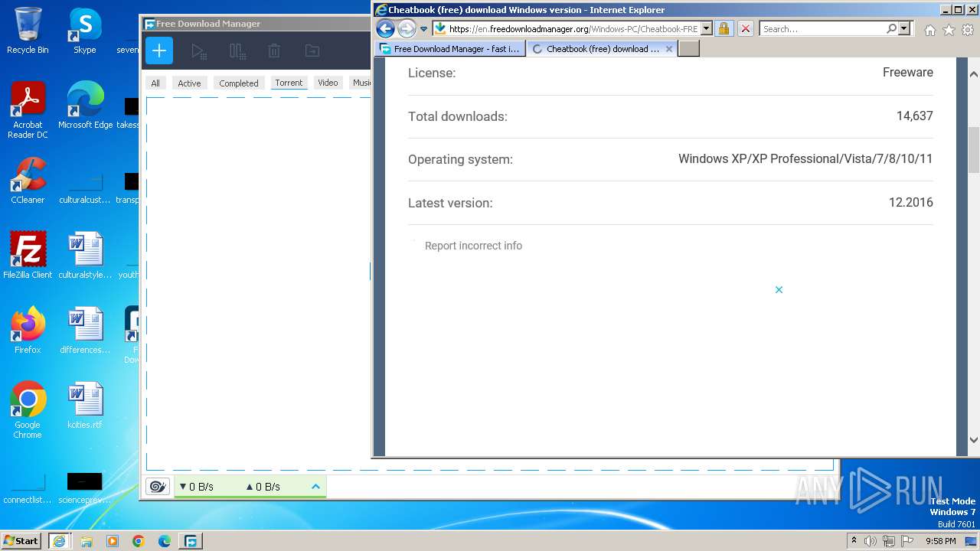Viewport: 980px width, 551px height.
Task: Click the 9:58 PM system clock
Action: [x=941, y=541]
